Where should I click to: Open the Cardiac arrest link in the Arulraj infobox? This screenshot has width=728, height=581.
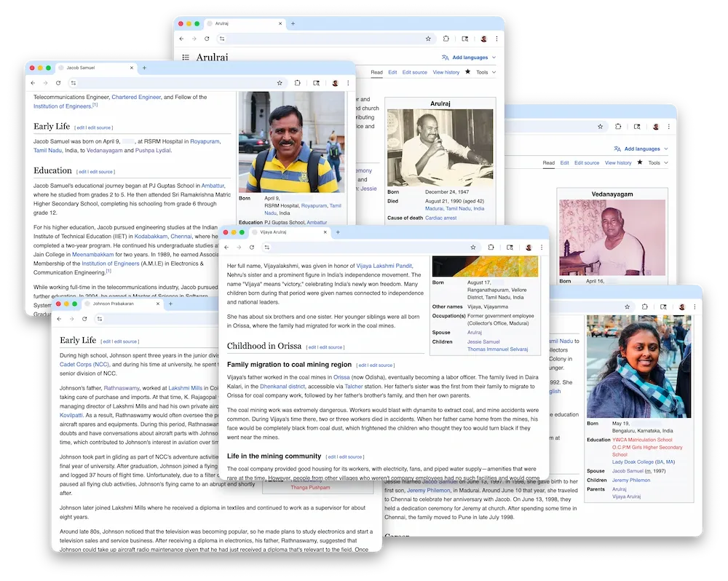click(x=440, y=218)
